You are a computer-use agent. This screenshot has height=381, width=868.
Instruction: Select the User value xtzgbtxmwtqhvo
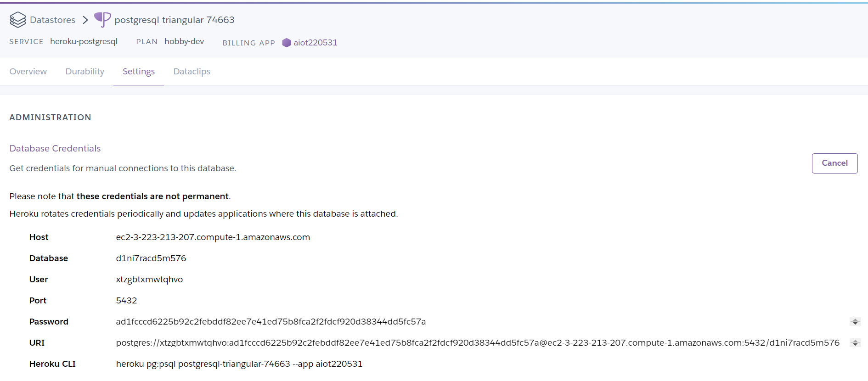(149, 280)
